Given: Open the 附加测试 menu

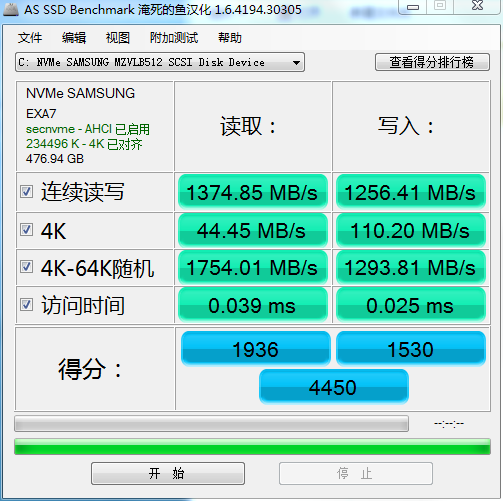Looking at the screenshot, I should (174, 38).
